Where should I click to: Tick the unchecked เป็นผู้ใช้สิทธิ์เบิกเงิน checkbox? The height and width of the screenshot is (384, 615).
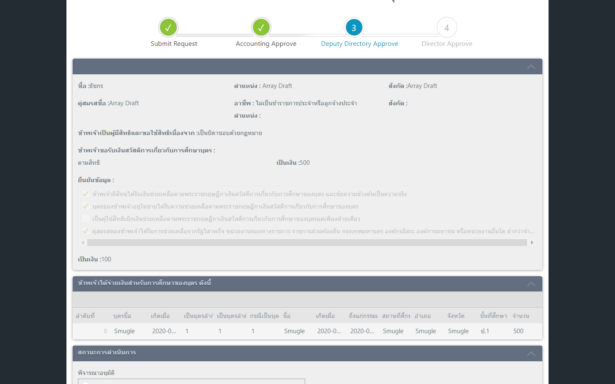point(85,218)
